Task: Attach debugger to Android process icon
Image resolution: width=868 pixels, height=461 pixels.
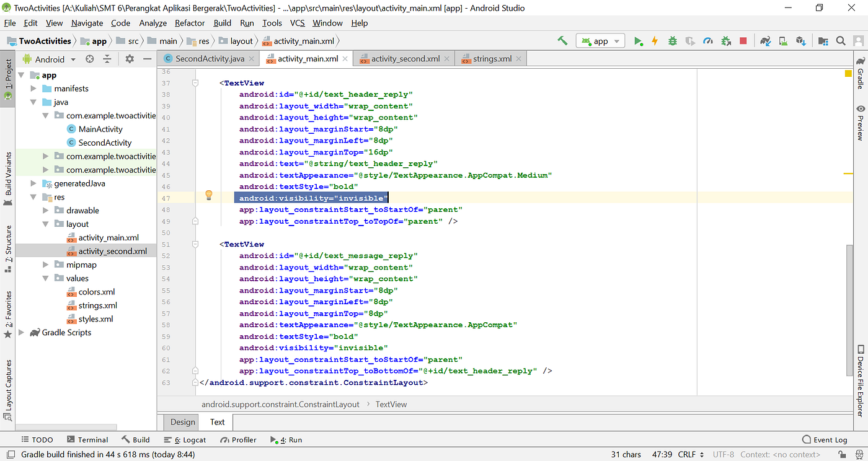Action: [725, 41]
